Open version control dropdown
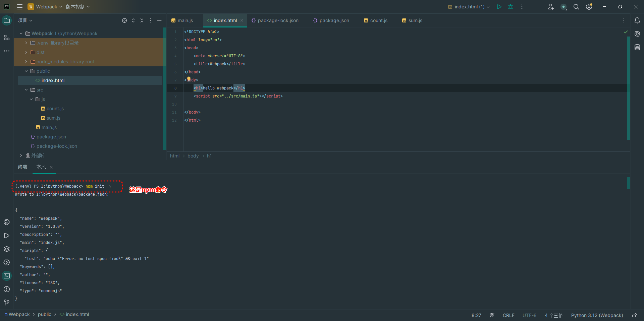 point(78,7)
